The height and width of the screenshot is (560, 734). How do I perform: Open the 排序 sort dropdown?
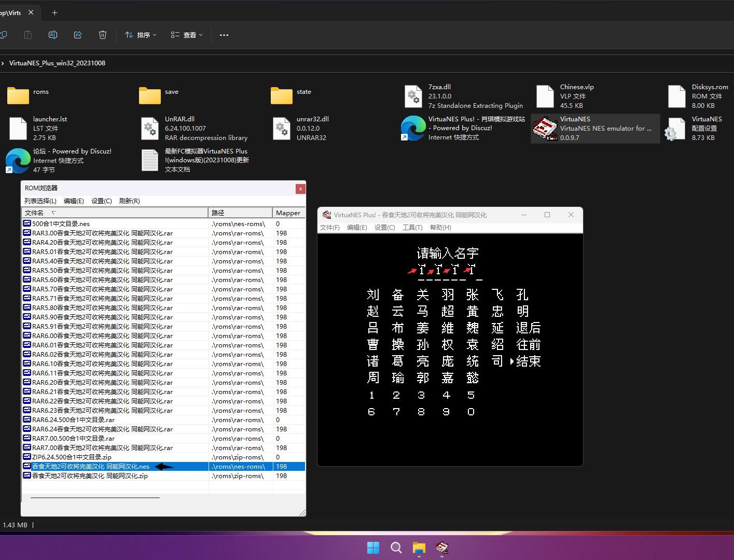coord(141,35)
